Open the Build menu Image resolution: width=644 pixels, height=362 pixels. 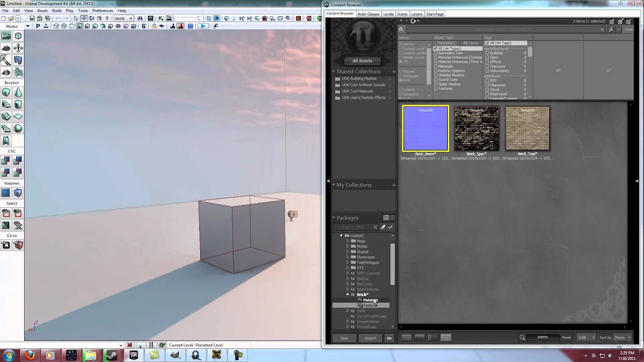(57, 11)
